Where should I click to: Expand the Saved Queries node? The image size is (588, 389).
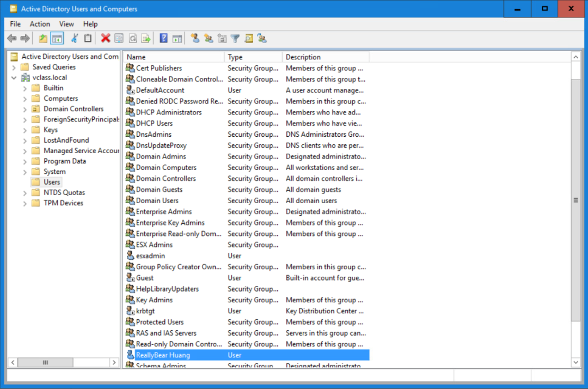pyautogui.click(x=14, y=68)
